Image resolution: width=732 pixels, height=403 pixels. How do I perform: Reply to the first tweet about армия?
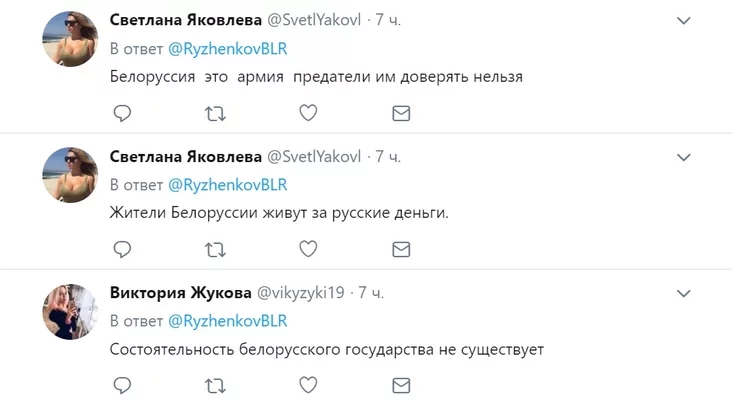point(122,114)
